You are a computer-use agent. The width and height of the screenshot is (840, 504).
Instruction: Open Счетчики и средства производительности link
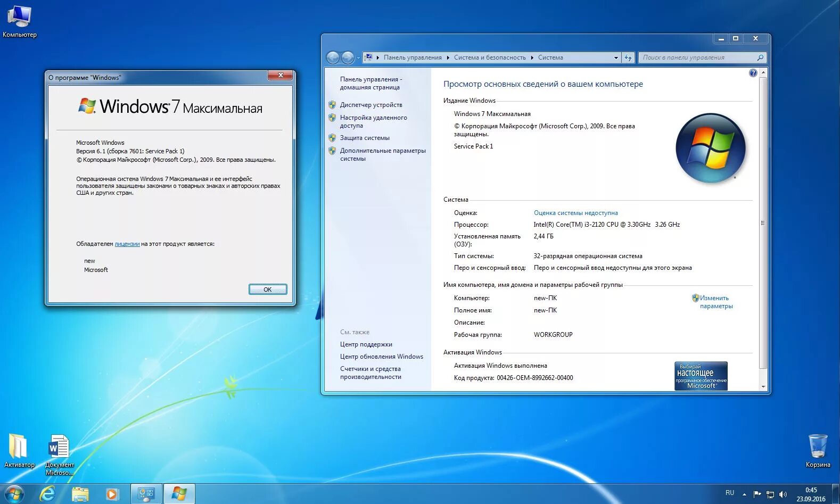pyautogui.click(x=370, y=373)
